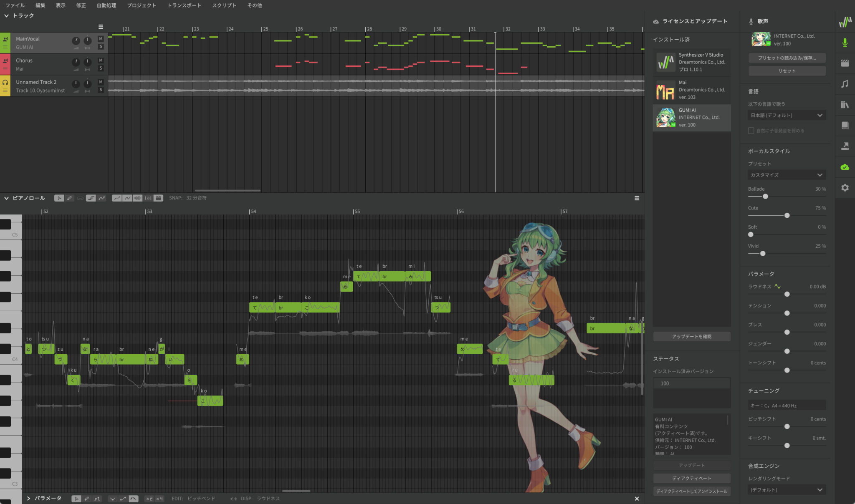Viewport: 855px width, 504px height.
Task: Click the render/export icon in sidebar
Action: coord(845,146)
